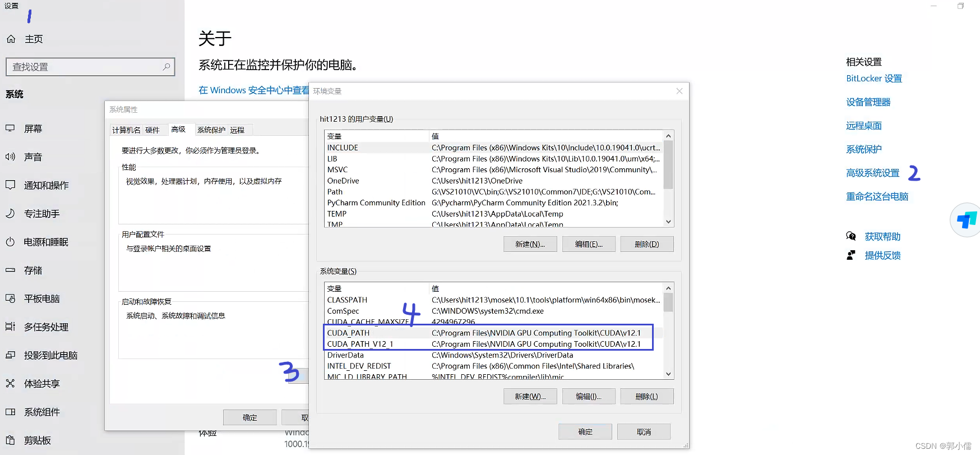Open 投影到此电脑 projecting icon

pyautogui.click(x=10, y=355)
